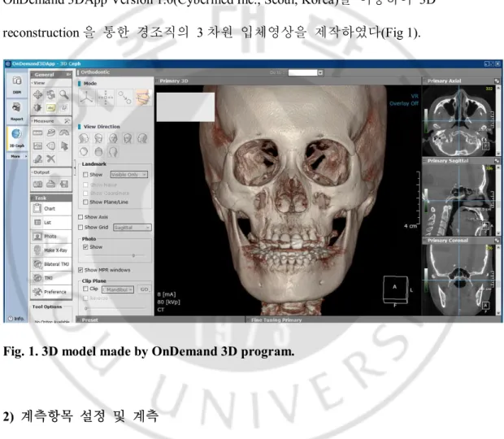Open the Sagittal grid dropdown

133,227
